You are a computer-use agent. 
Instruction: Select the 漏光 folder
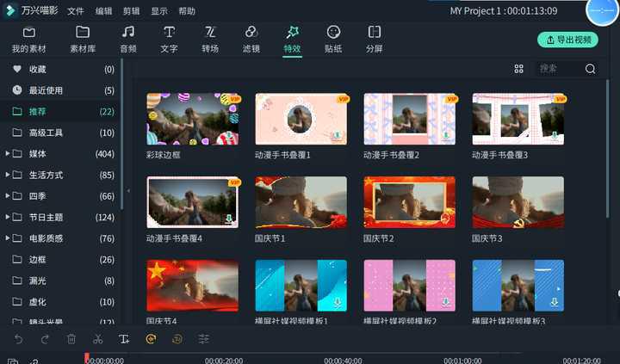pos(59,281)
